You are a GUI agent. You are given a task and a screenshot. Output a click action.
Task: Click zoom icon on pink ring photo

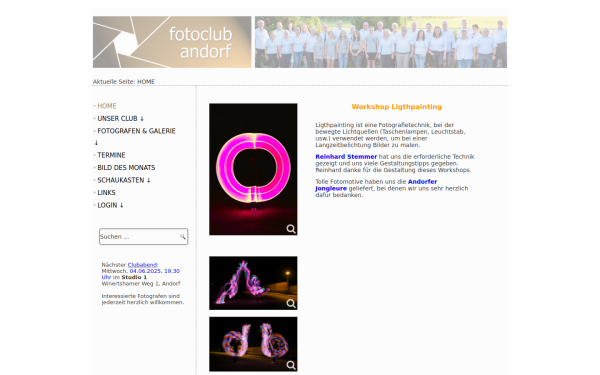tap(291, 229)
